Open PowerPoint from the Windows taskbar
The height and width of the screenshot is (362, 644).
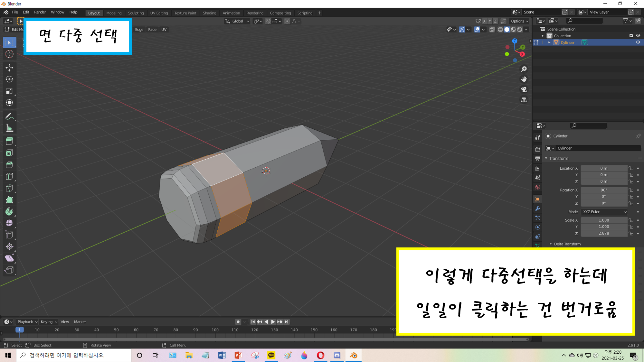(x=238, y=355)
